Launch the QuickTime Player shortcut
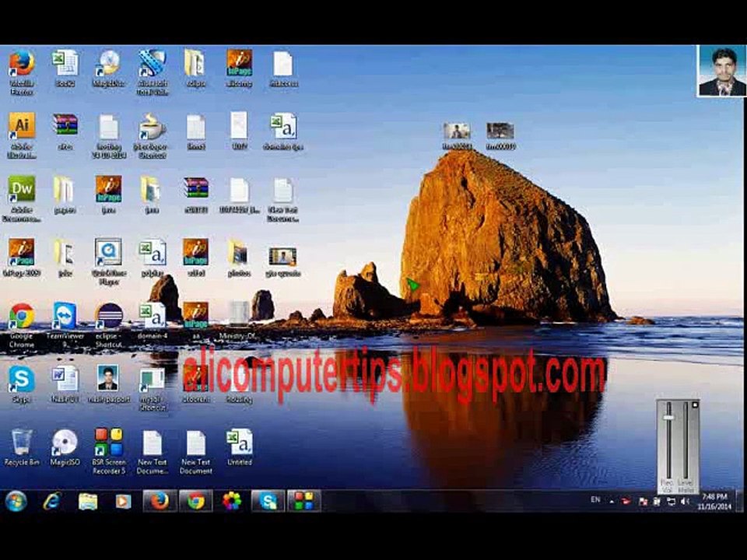747x560 pixels. coord(109,261)
